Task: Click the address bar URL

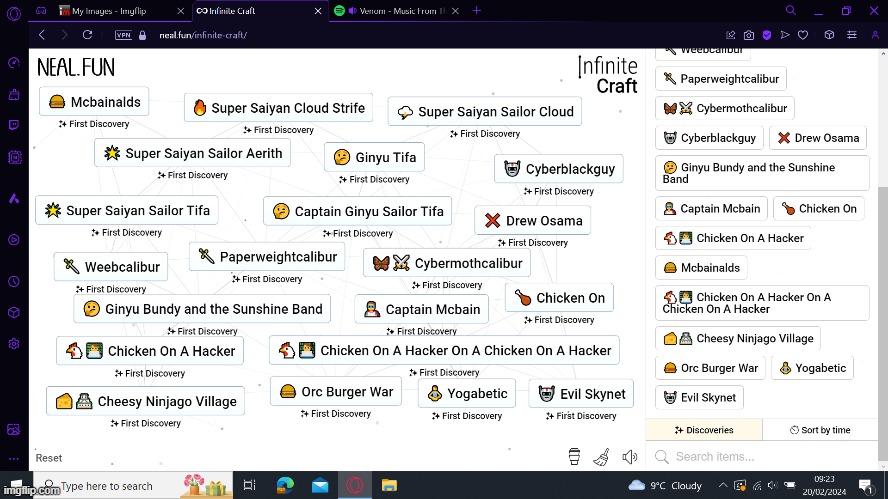Action: coord(203,35)
